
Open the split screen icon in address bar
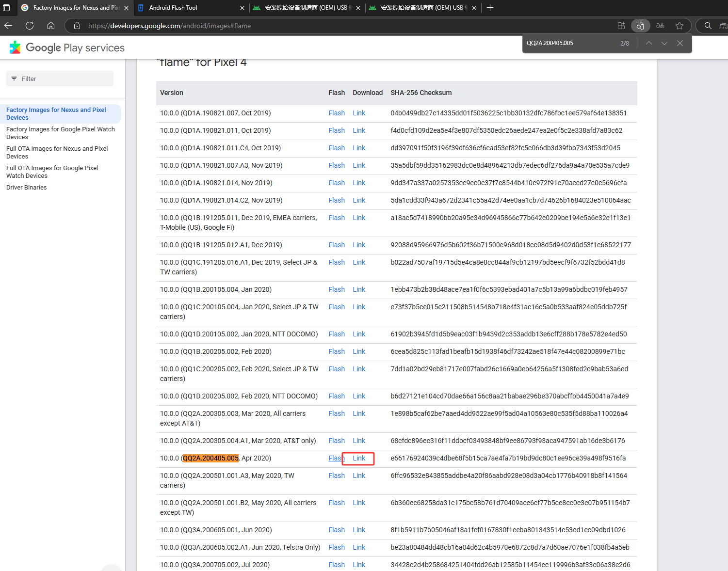(621, 26)
